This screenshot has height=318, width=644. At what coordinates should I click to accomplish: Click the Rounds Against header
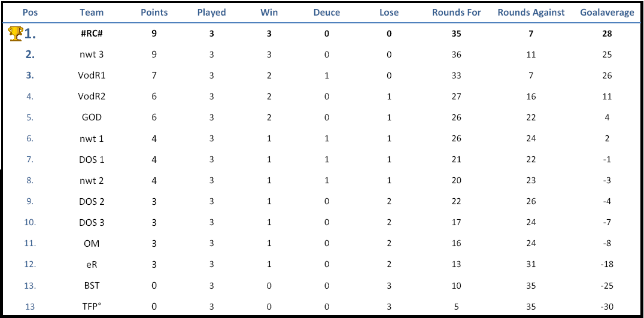pos(531,13)
